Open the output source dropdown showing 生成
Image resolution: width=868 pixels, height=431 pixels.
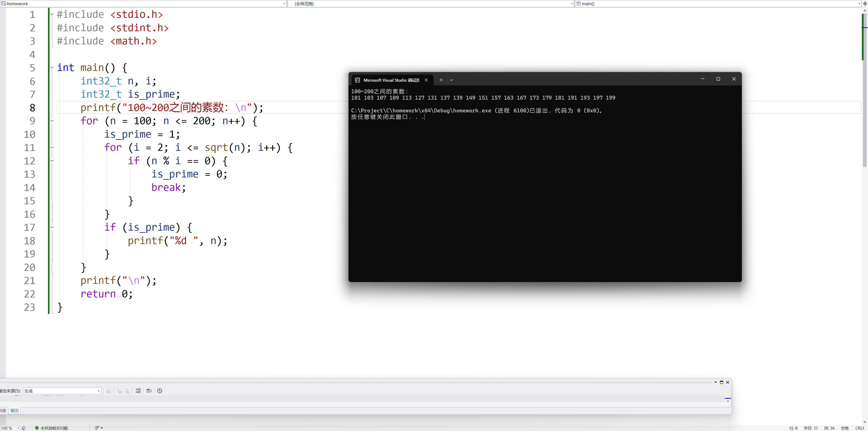[99, 391]
